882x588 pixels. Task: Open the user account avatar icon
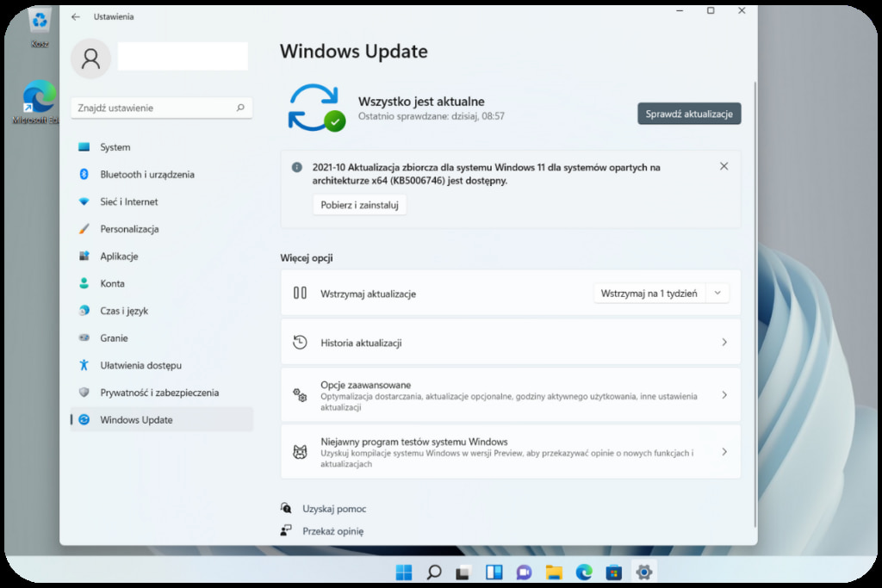click(x=90, y=59)
